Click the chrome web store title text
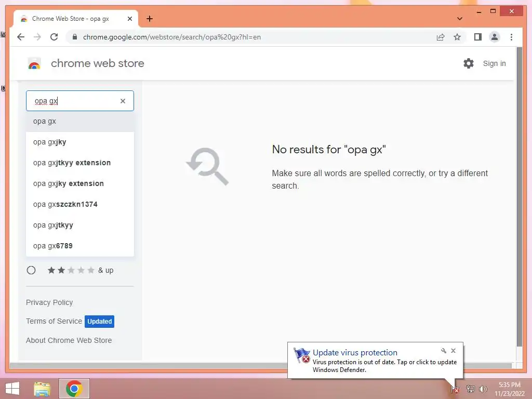 (97, 63)
